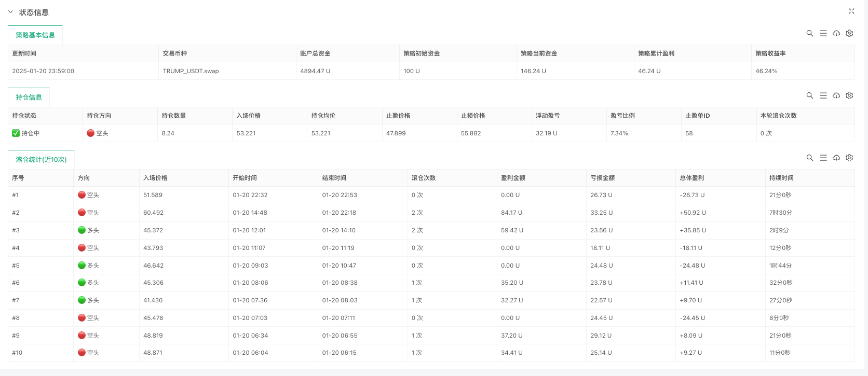This screenshot has width=868, height=376.
Task: Click the green 持仓中 checkmark
Action: [x=16, y=133]
